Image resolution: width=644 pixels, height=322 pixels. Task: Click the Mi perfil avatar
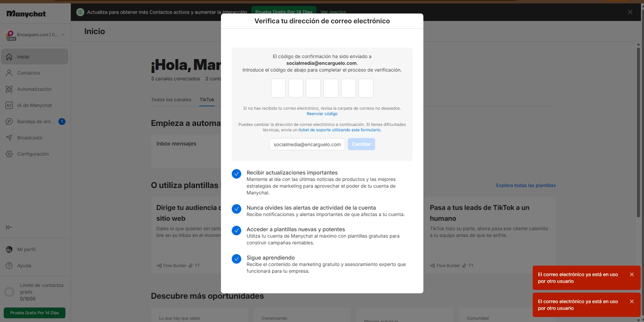tap(9, 249)
